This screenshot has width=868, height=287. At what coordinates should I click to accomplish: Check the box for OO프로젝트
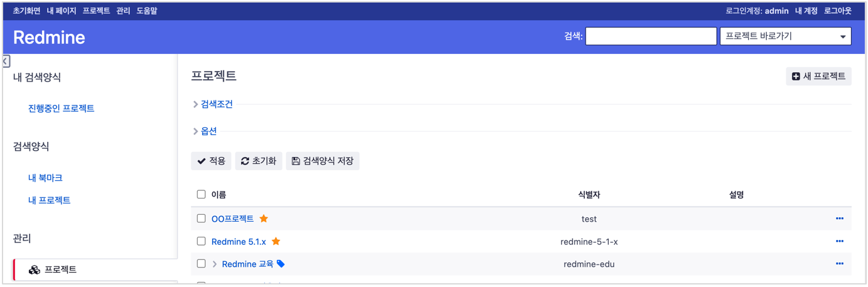(x=201, y=219)
